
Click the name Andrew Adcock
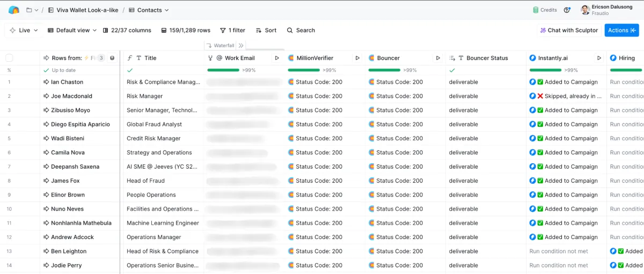point(72,237)
